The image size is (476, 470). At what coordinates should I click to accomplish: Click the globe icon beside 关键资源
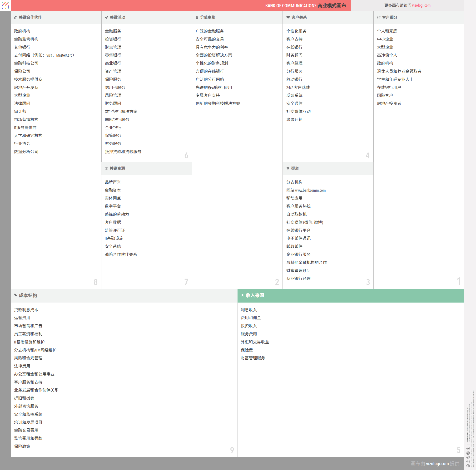[x=106, y=168]
